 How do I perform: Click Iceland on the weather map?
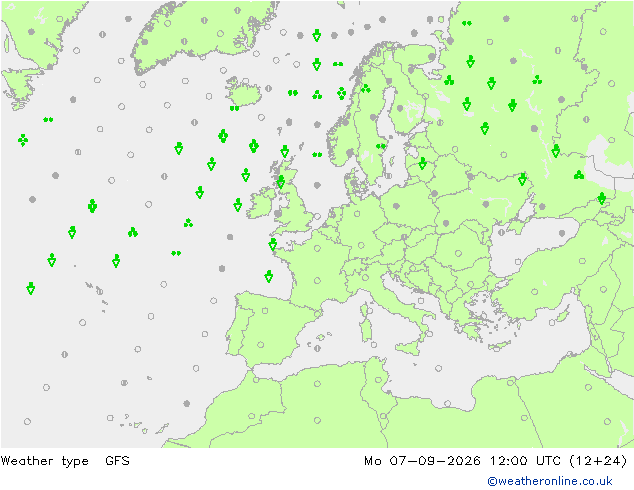click(x=243, y=91)
